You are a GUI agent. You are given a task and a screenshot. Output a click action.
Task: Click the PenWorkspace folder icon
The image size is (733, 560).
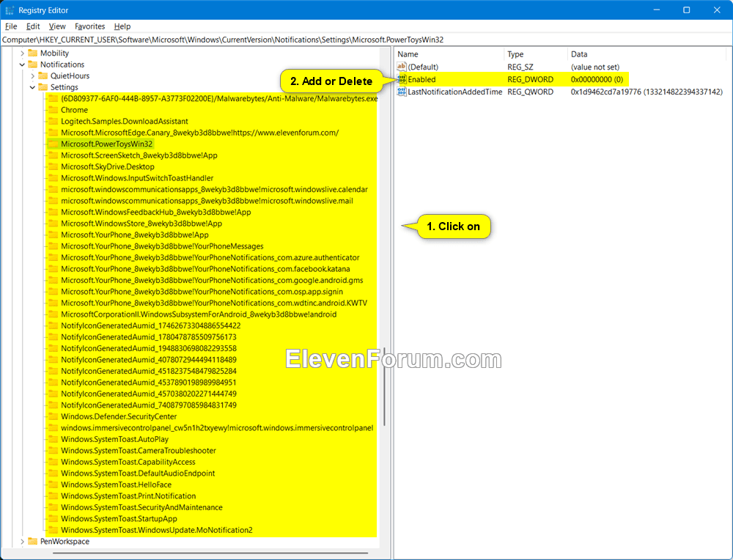click(33, 541)
